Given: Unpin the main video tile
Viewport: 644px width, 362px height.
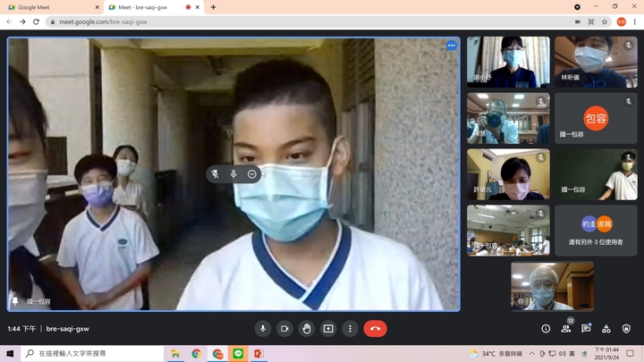Looking at the screenshot, I should (215, 173).
